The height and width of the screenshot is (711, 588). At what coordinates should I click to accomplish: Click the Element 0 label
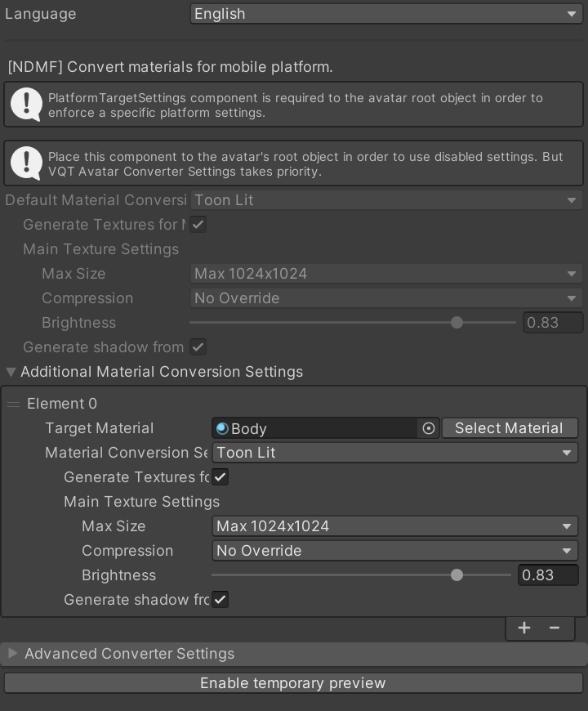62,404
